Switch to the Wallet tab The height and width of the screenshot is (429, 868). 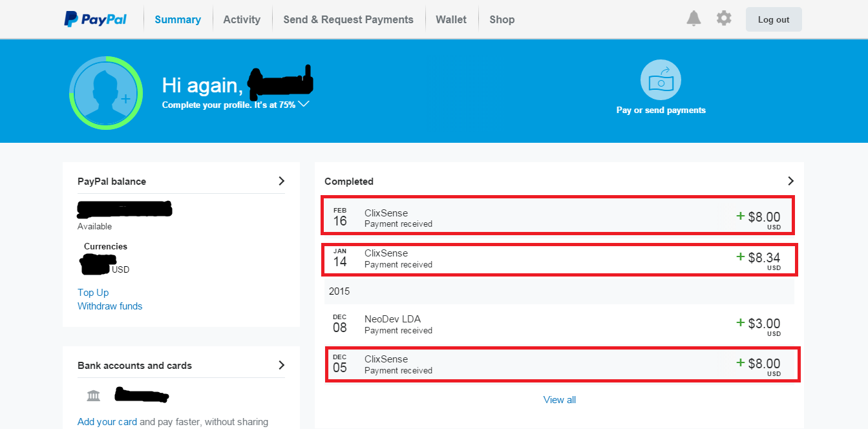pyautogui.click(x=451, y=19)
